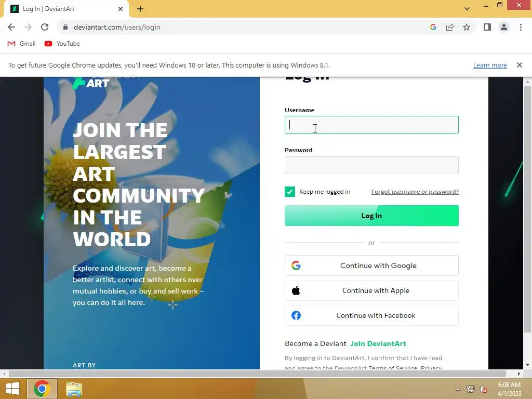The image size is (532, 399).
Task: Click the address bar URL
Action: (x=117, y=27)
